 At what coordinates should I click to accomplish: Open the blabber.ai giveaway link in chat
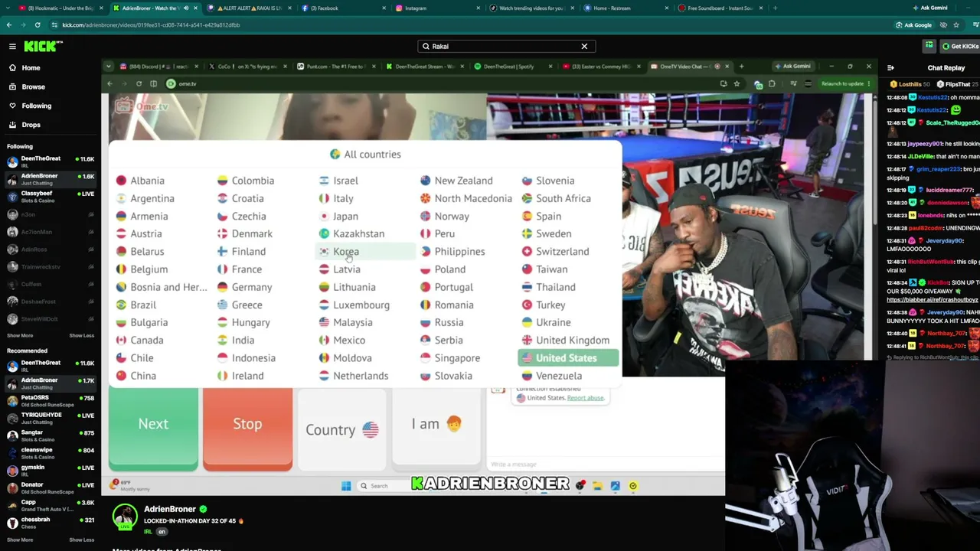[x=933, y=300]
